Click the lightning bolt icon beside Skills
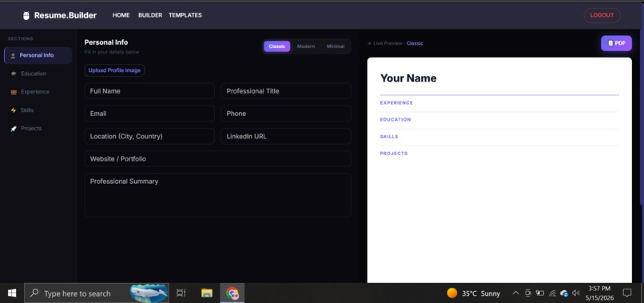Image resolution: width=644 pixels, height=303 pixels. pyautogui.click(x=14, y=110)
